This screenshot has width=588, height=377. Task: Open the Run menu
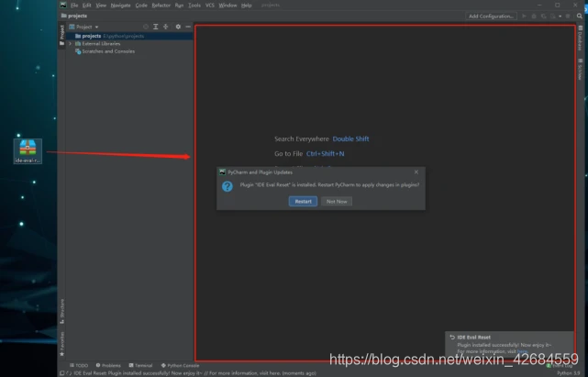pyautogui.click(x=179, y=6)
